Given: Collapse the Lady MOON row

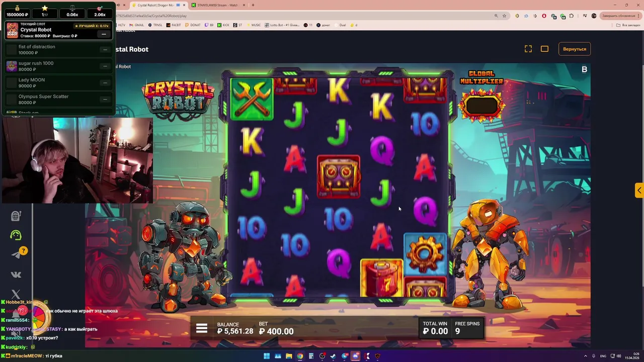Looking at the screenshot, I should pyautogui.click(x=105, y=83).
